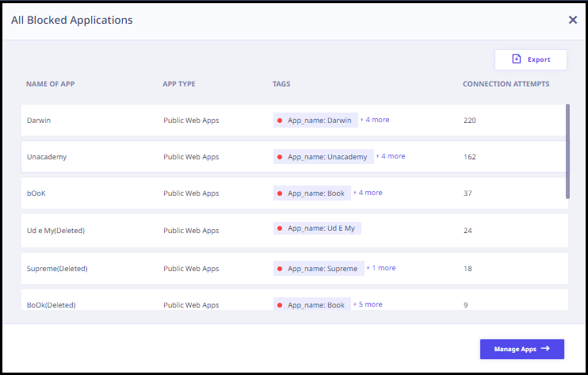Expand '+ 4 more' tags for Unacademy
The image size is (588, 375).
pos(391,156)
